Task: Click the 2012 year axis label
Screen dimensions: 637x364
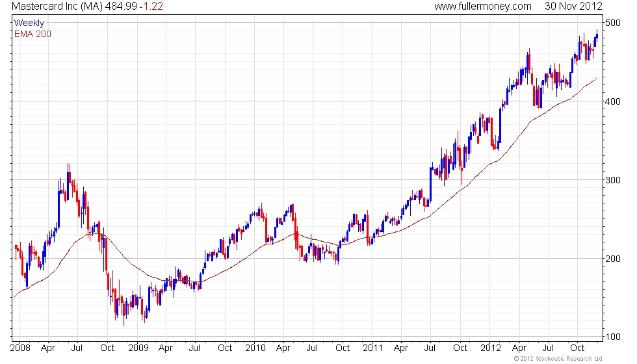Action: pyautogui.click(x=490, y=348)
